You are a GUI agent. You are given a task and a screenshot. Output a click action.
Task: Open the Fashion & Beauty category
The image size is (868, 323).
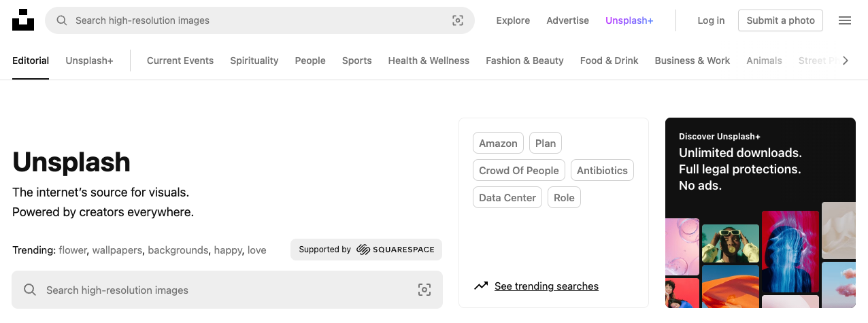click(x=524, y=61)
